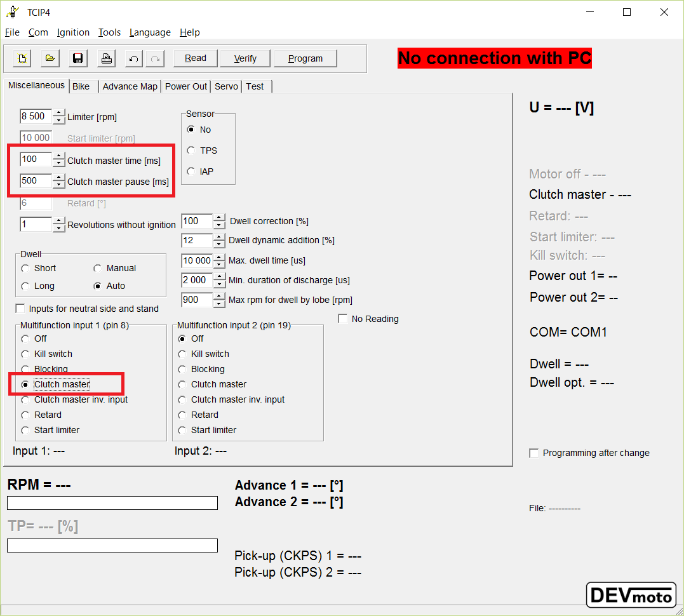This screenshot has width=684, height=616.
Task: Click the DEVmoto logo
Action: pyautogui.click(x=631, y=595)
